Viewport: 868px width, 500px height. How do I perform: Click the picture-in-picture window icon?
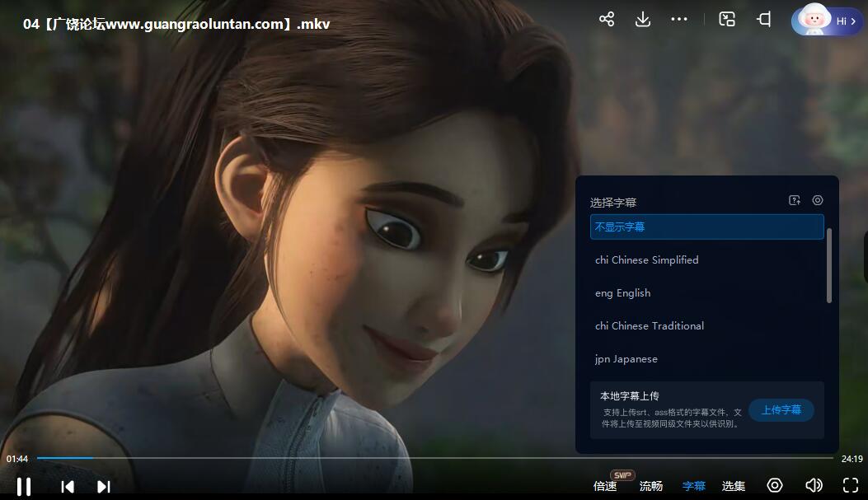click(x=727, y=20)
